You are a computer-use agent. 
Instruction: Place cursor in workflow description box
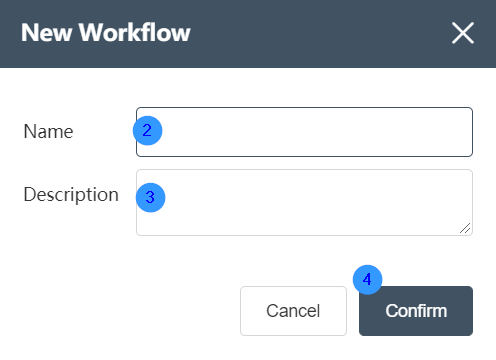click(304, 203)
